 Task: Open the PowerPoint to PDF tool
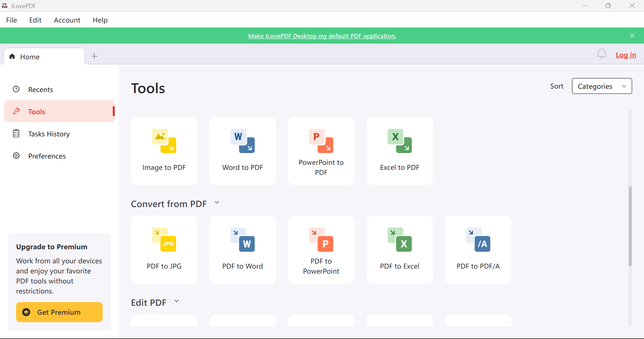(321, 151)
